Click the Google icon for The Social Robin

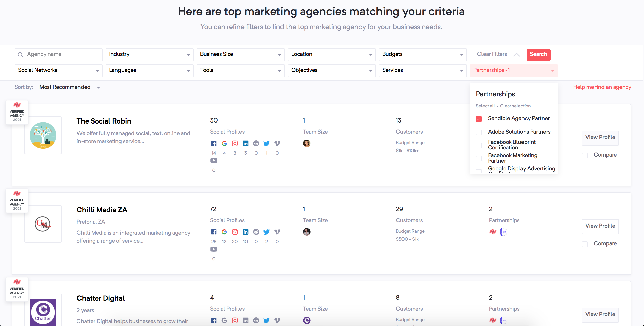[224, 143]
